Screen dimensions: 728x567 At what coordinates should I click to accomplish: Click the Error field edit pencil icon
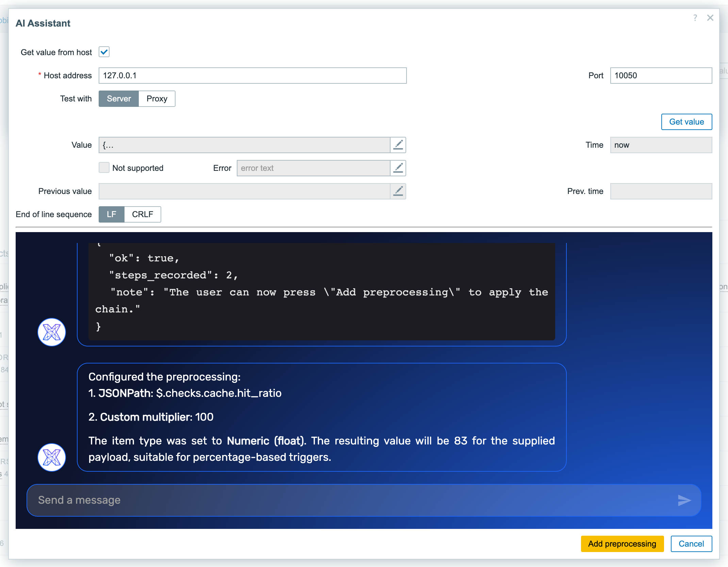tap(398, 168)
